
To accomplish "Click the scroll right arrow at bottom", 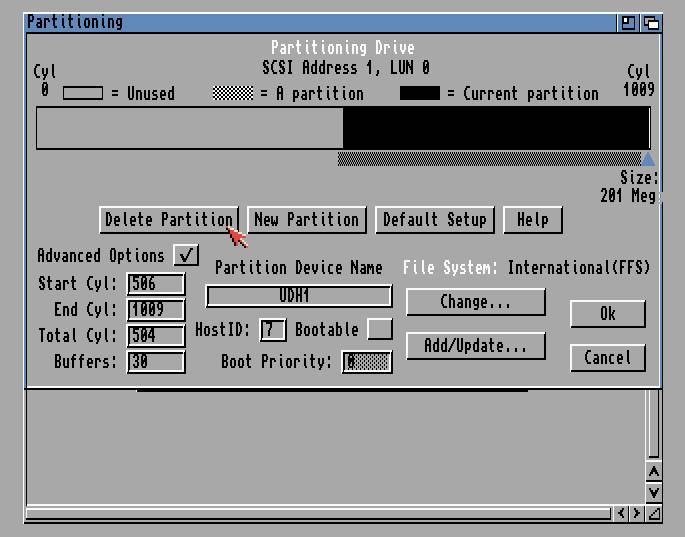I will pyautogui.click(x=637, y=513).
